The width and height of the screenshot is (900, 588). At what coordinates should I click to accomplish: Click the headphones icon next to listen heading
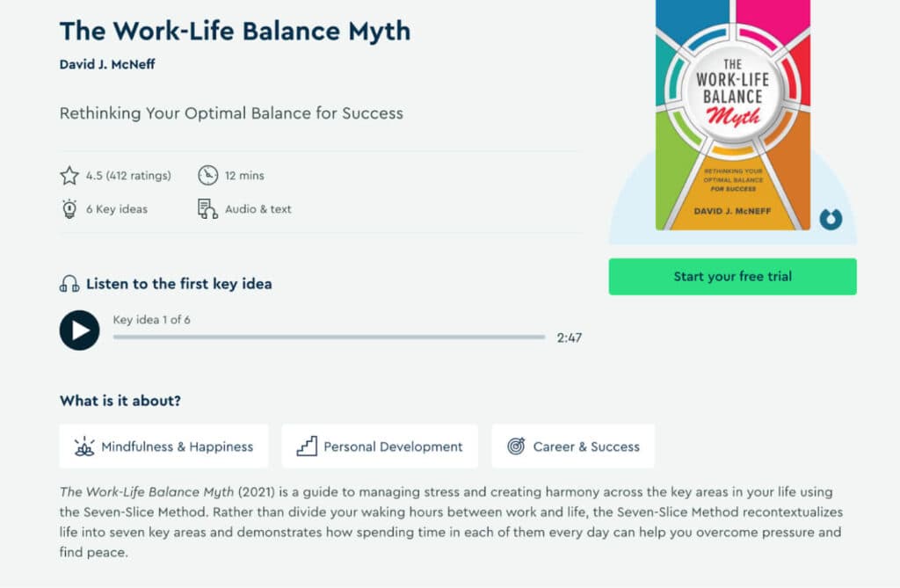(69, 283)
